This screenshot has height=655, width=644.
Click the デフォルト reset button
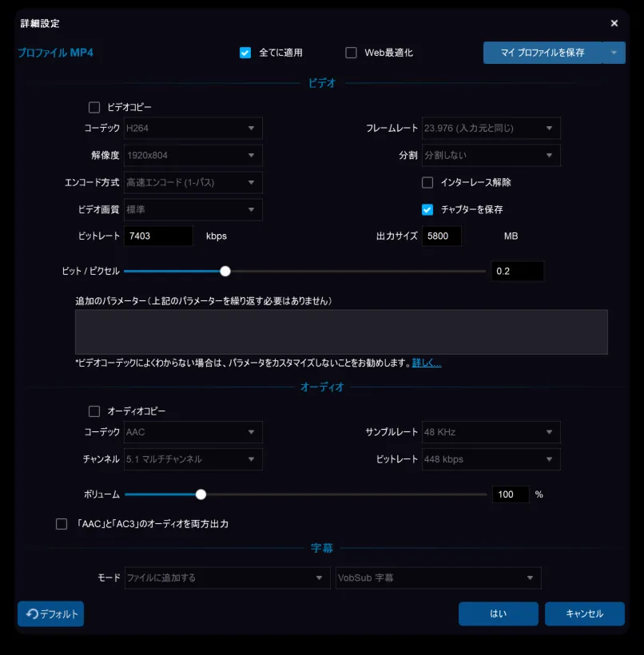pyautogui.click(x=50, y=614)
